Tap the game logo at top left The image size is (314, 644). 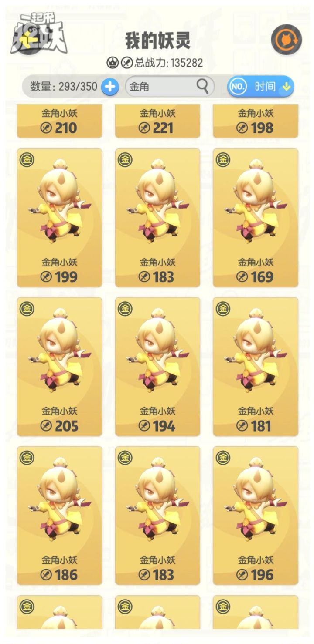39,34
